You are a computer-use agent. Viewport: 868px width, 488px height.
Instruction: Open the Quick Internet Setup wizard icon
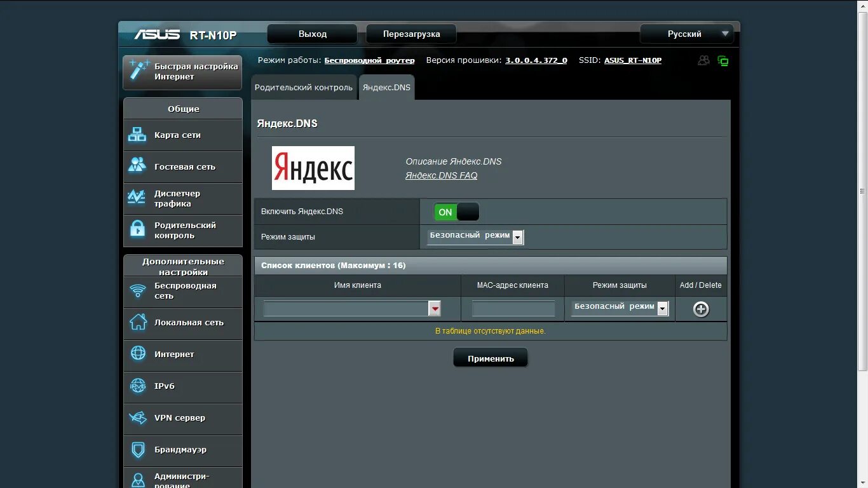point(139,70)
